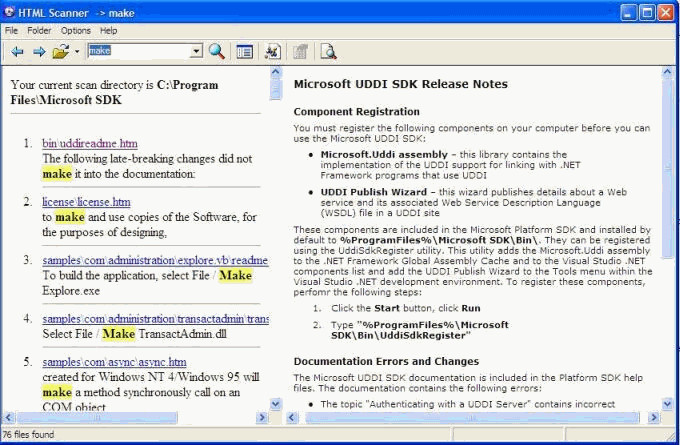Click the up arrow of the results pane scrollbar
Viewport: 680px width, 445px height.
[x=275, y=72]
